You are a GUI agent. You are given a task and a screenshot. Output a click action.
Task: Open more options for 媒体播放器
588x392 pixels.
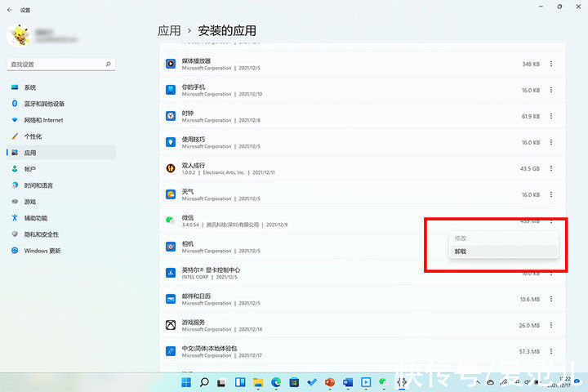[551, 64]
